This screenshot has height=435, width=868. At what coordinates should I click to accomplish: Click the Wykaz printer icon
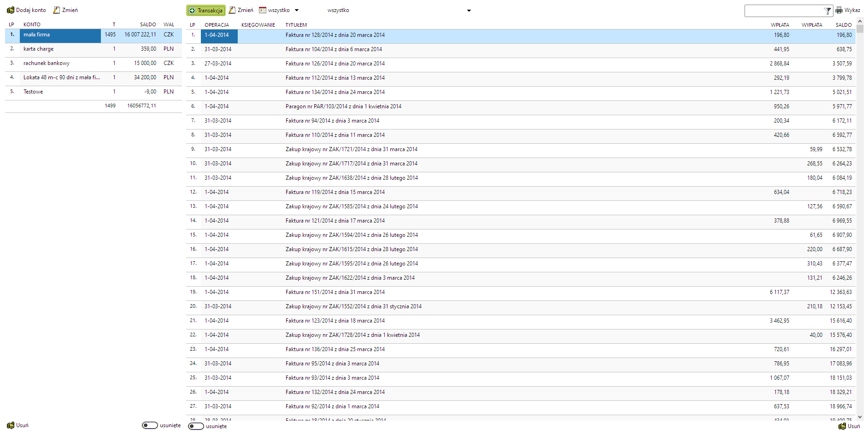pos(839,10)
